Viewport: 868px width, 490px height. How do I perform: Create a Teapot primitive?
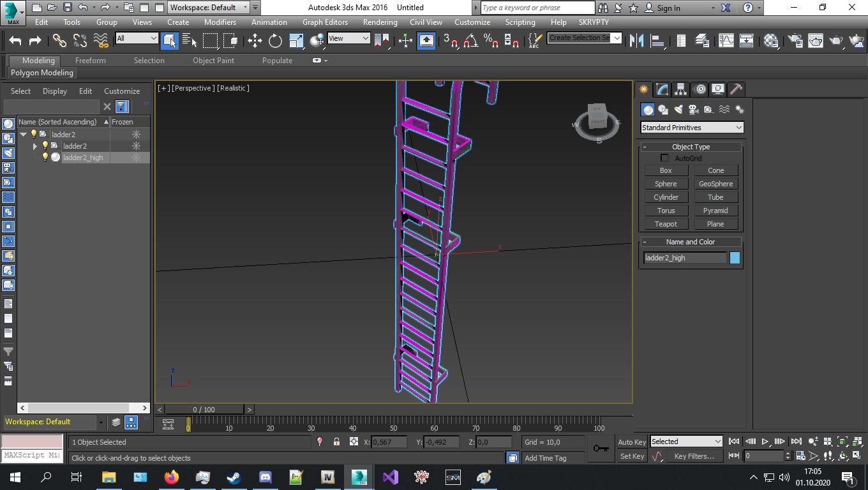(666, 223)
